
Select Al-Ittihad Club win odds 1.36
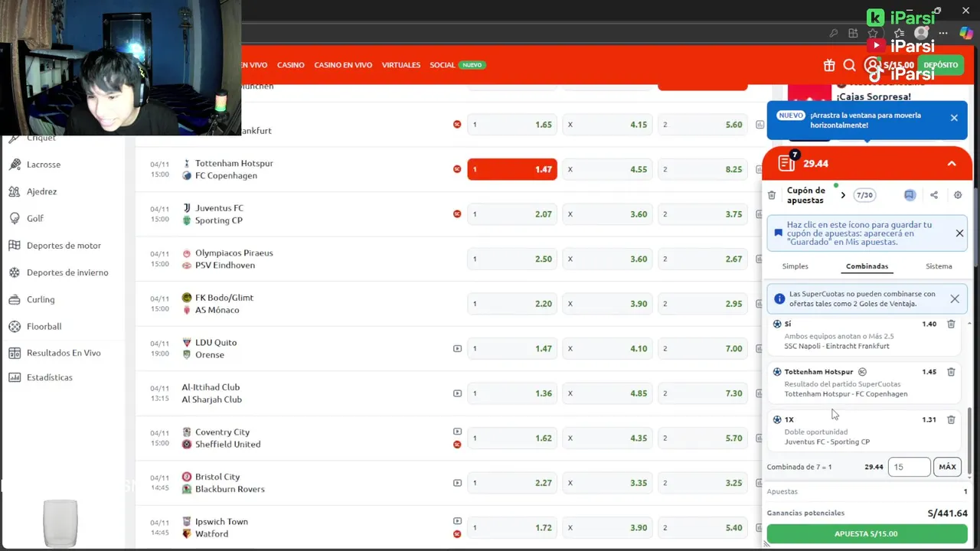pyautogui.click(x=512, y=393)
